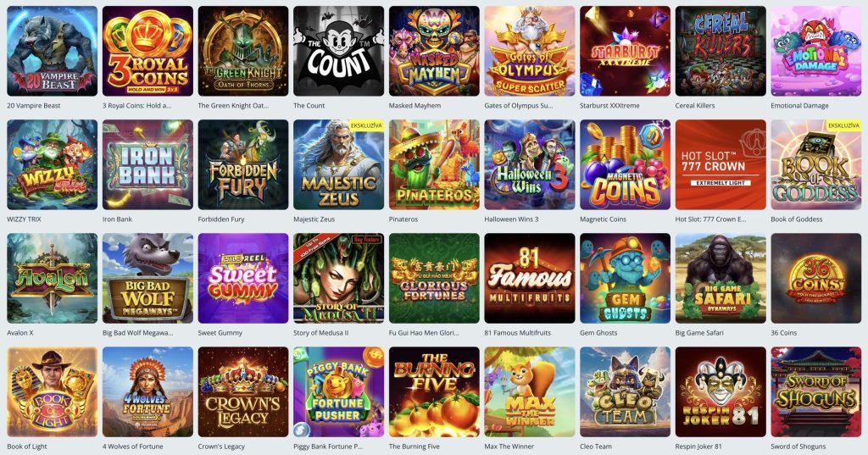
Task: Open Hot Slot 777 Crown red tile
Action: pos(721,164)
